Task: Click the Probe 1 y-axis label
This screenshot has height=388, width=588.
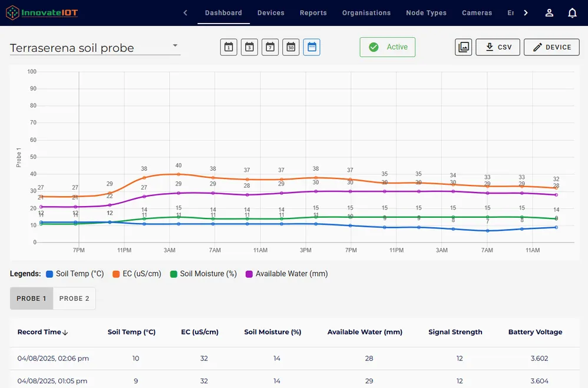Action: (x=18, y=157)
